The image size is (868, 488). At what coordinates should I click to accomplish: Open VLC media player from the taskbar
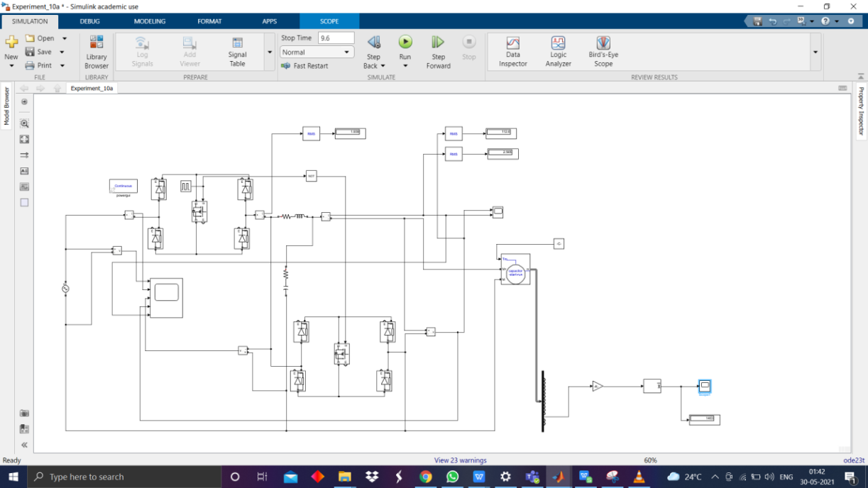point(639,477)
